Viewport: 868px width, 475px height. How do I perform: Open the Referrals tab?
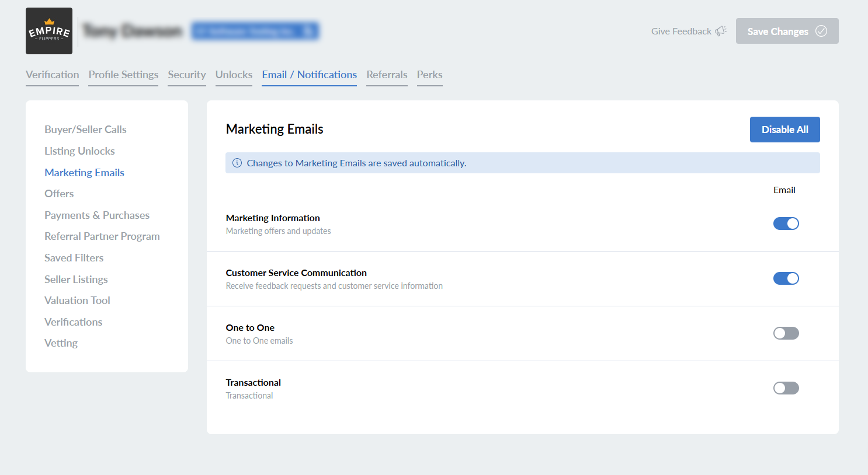387,75
